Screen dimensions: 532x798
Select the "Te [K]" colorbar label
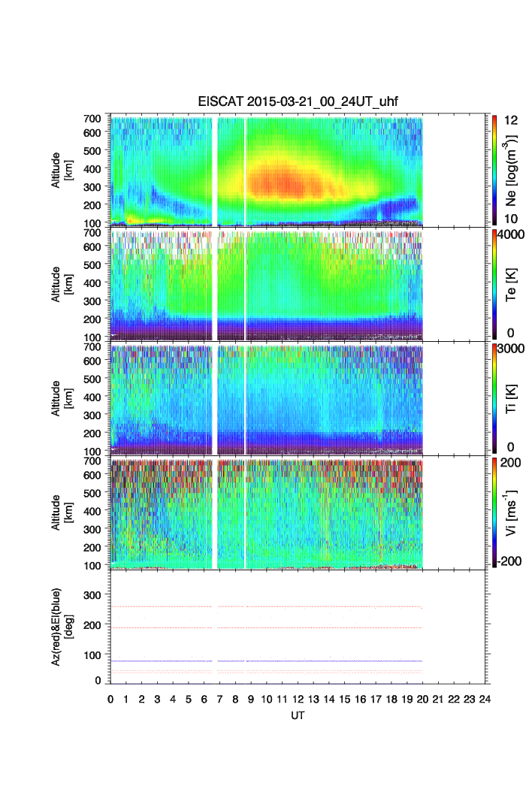tap(511, 285)
